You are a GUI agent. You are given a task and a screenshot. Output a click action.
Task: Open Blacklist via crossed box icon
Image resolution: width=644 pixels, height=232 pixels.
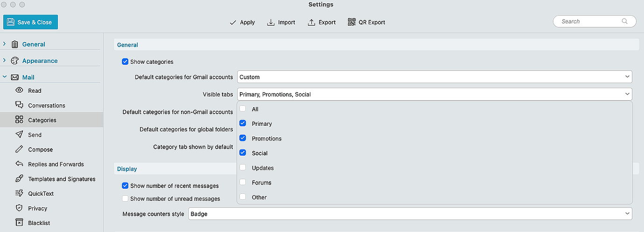point(19,223)
